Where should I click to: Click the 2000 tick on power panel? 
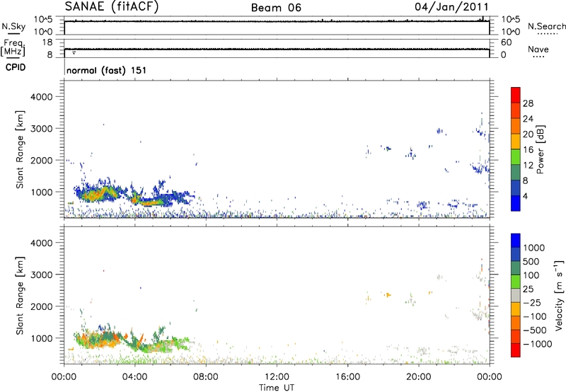pos(42,160)
